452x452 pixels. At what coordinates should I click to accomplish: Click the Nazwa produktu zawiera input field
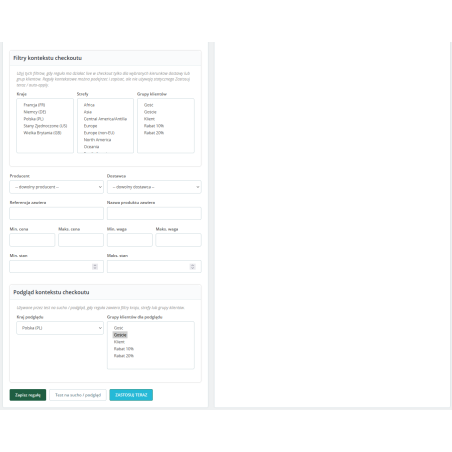click(154, 213)
